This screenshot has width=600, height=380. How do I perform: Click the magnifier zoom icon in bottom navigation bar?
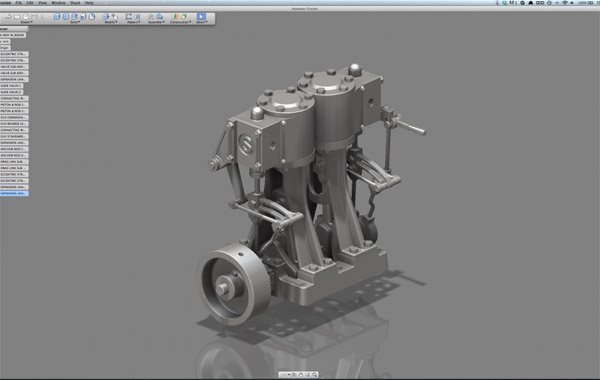pos(314,375)
